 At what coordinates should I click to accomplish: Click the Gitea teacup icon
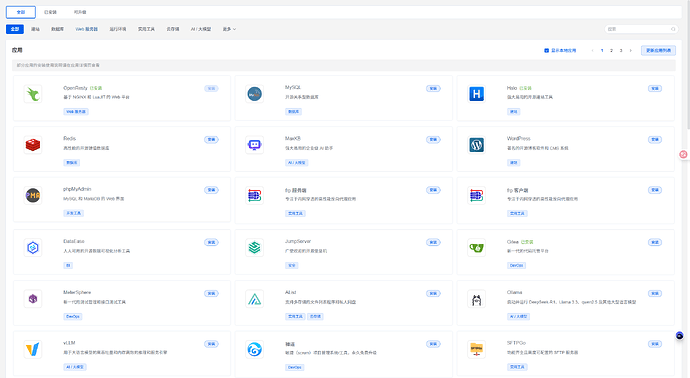476,248
